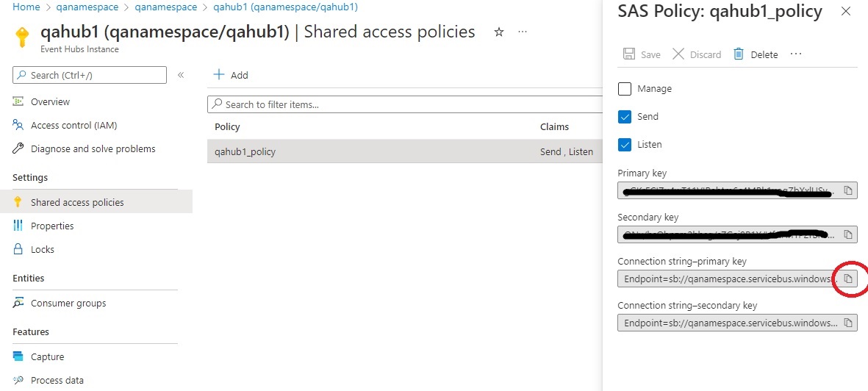868x391 pixels.
Task: Go to Consumer groups in sidebar
Action: 68,304
